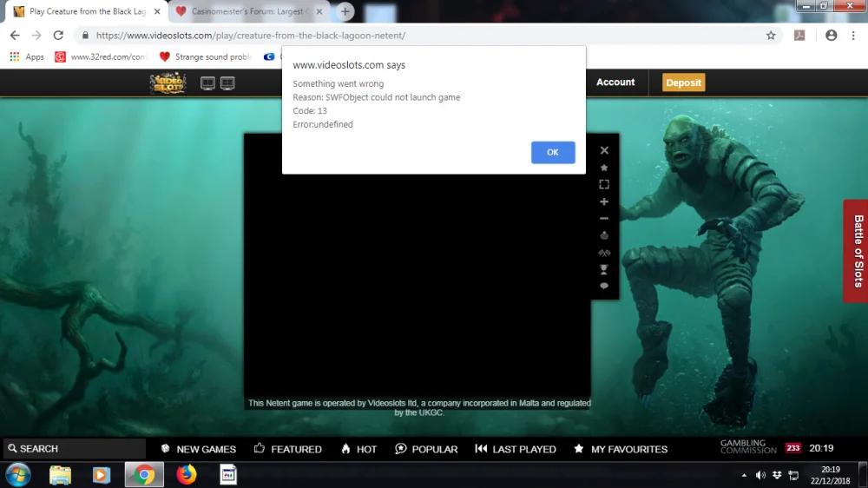Open the money bag icon in game sidebar
This screenshot has width=868, height=488.
[604, 235]
